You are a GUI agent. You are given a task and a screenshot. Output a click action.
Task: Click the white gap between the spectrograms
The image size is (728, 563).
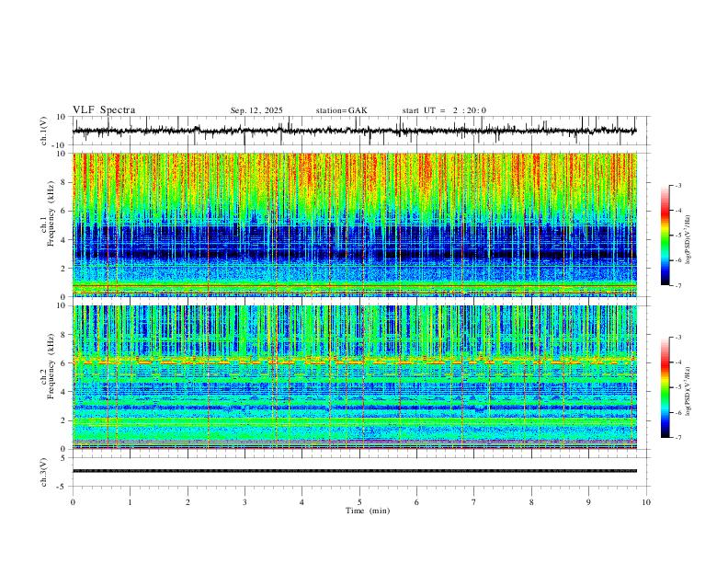click(x=355, y=301)
